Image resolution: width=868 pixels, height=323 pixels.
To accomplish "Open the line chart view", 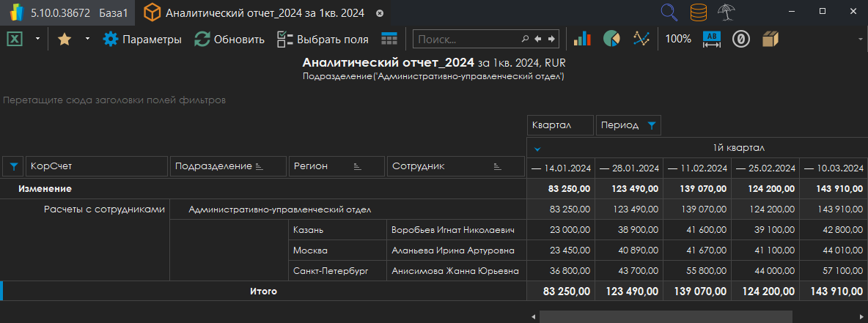I will [x=641, y=39].
